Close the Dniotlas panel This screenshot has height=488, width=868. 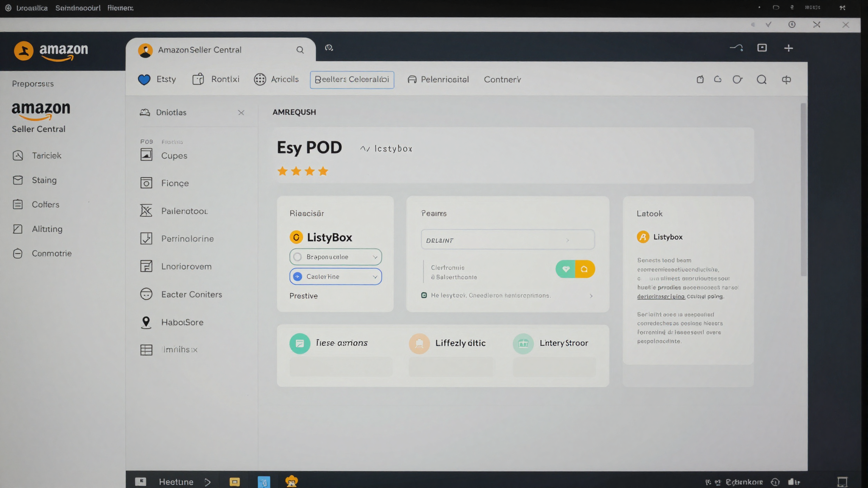(241, 113)
